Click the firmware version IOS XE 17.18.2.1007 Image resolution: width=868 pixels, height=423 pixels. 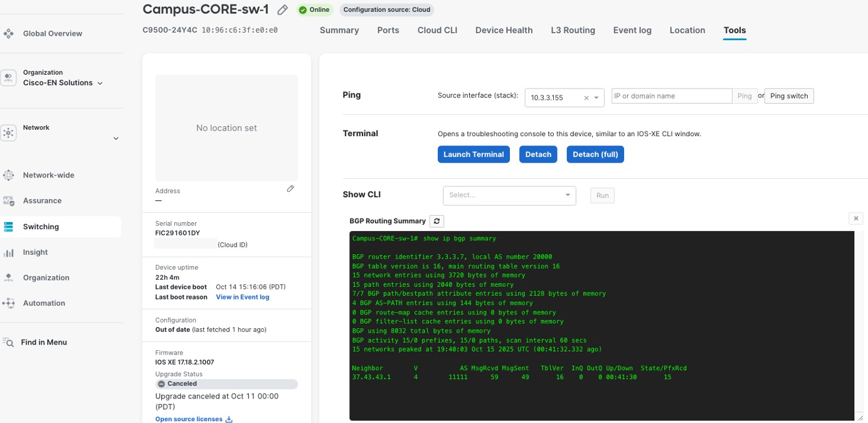pyautogui.click(x=185, y=362)
